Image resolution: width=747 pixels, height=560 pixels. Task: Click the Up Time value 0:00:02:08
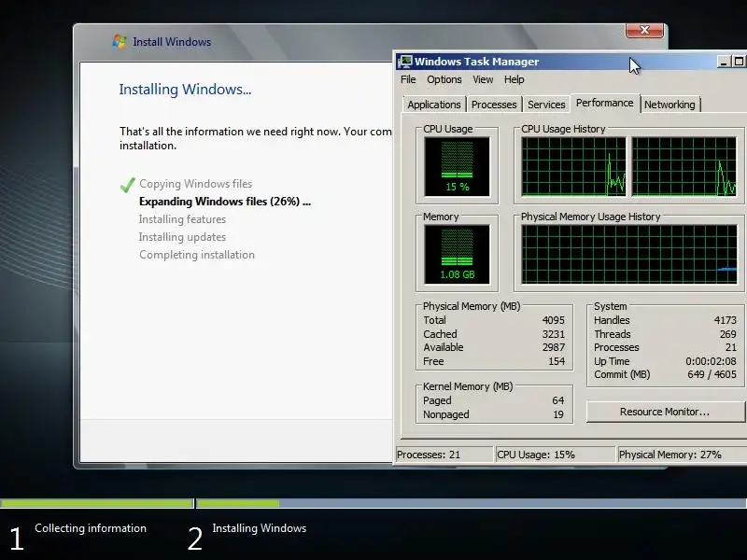click(711, 361)
